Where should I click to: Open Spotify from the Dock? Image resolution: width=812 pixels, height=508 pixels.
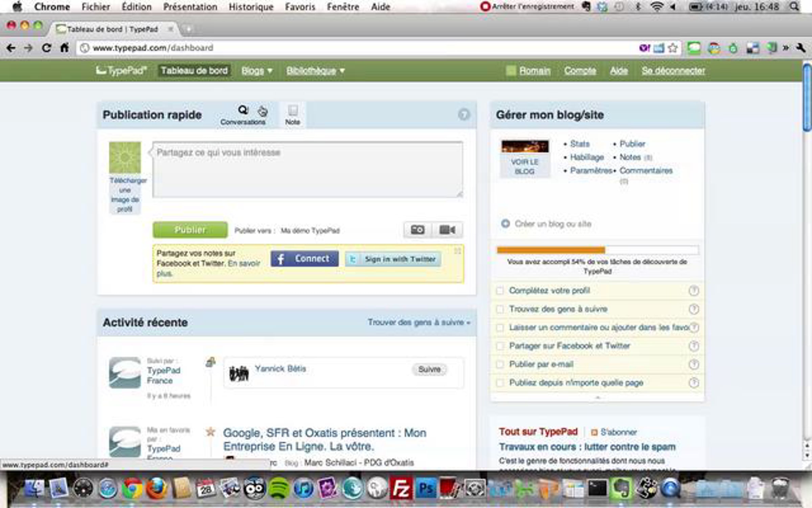(x=278, y=488)
